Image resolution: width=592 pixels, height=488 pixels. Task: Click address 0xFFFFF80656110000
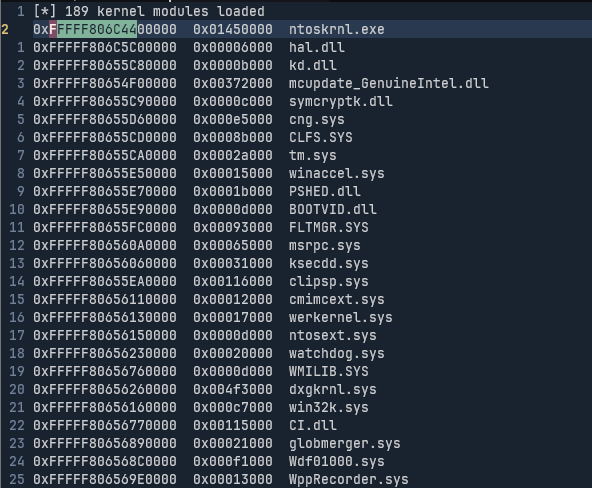(105, 299)
